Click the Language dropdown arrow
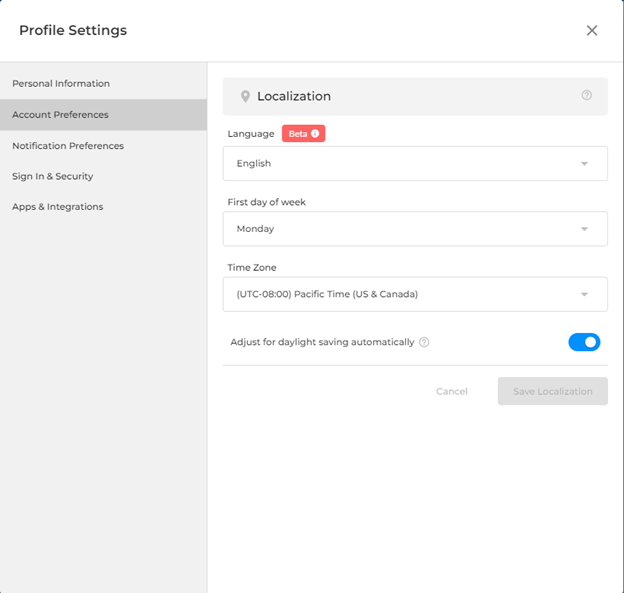 pos(584,164)
